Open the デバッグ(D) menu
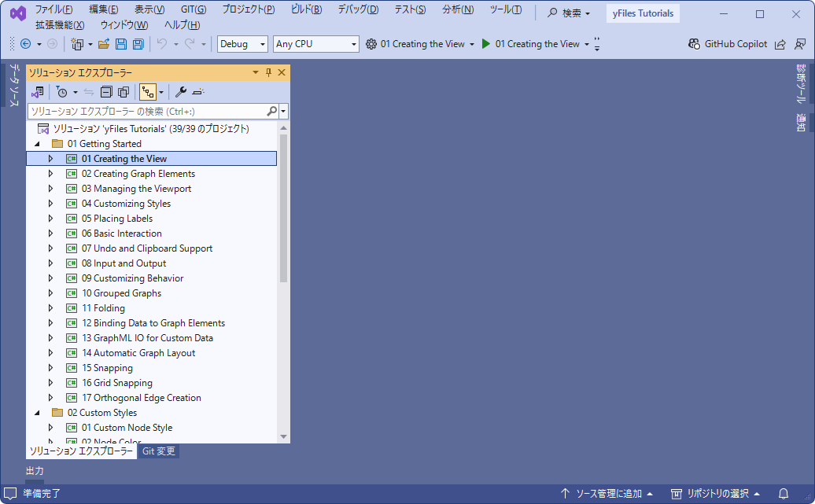 click(358, 9)
